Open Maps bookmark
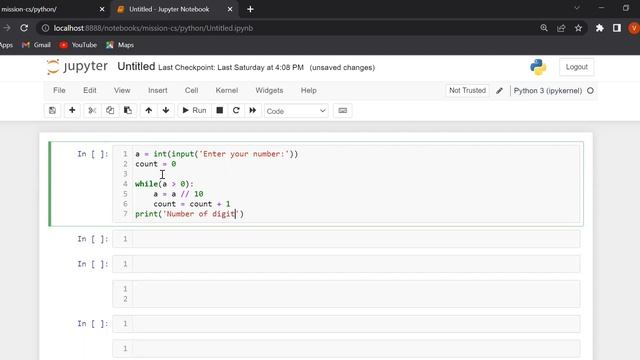The height and width of the screenshot is (360, 640). (x=120, y=45)
